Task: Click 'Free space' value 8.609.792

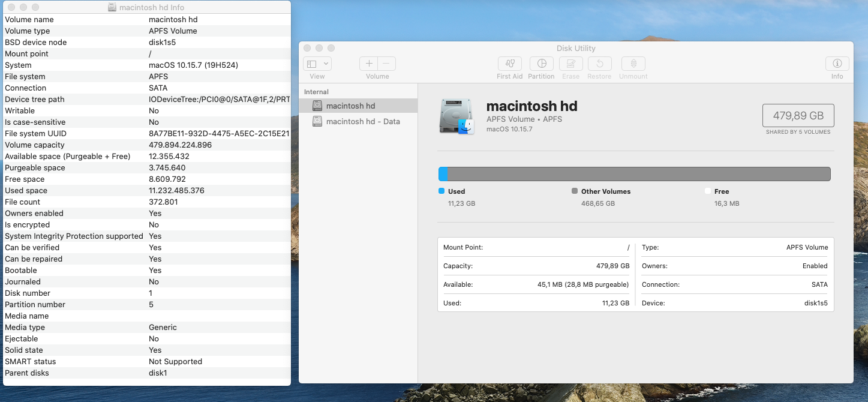Action: point(167,179)
